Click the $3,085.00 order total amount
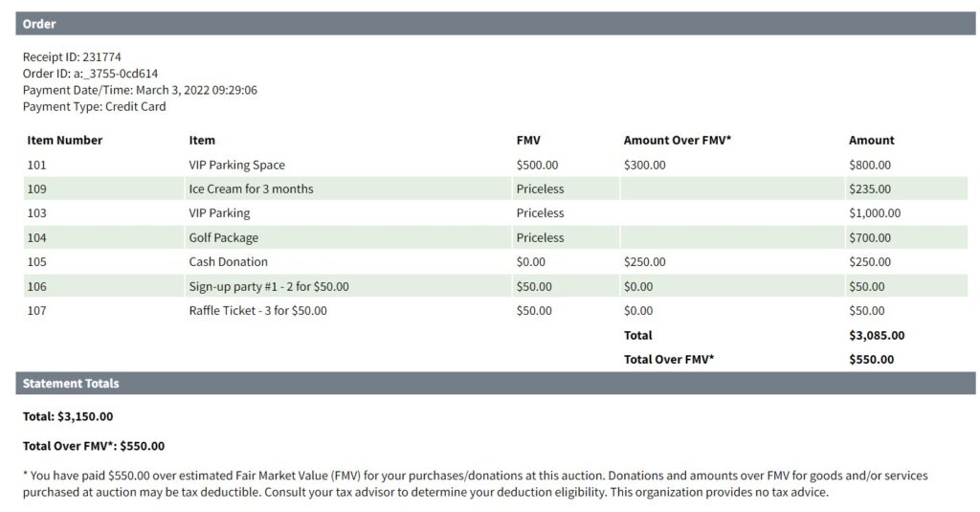Image resolution: width=980 pixels, height=512 pixels. pos(876,335)
